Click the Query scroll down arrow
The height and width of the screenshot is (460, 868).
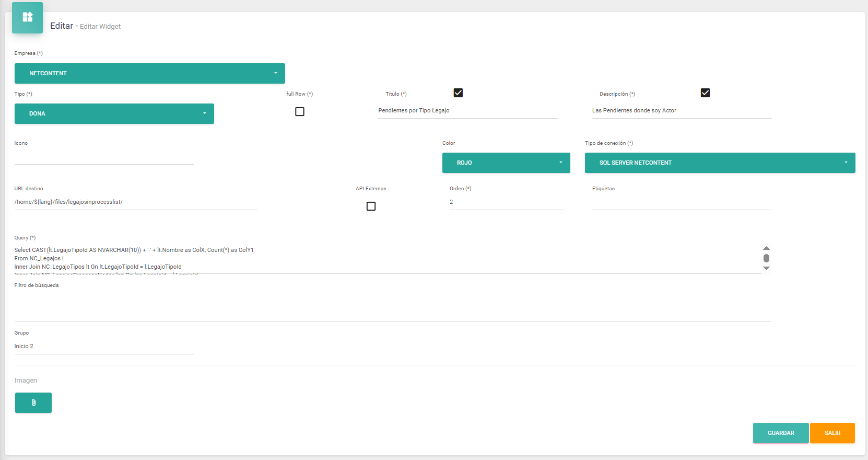click(x=766, y=268)
